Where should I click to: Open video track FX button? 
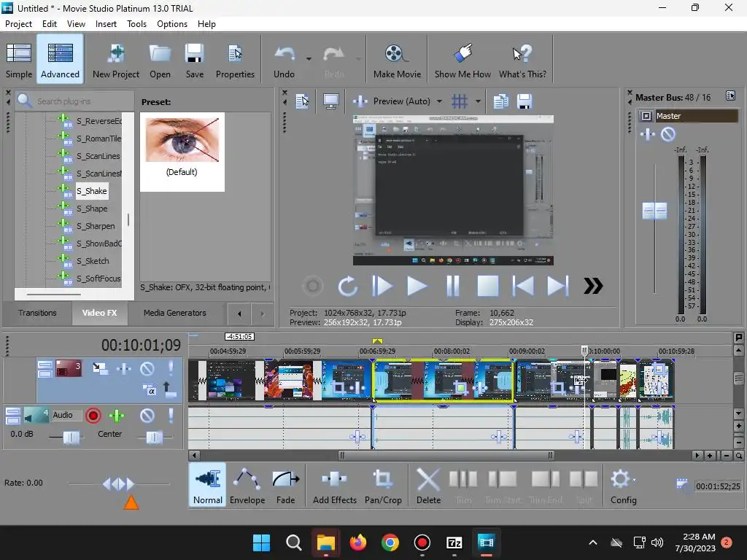123,368
